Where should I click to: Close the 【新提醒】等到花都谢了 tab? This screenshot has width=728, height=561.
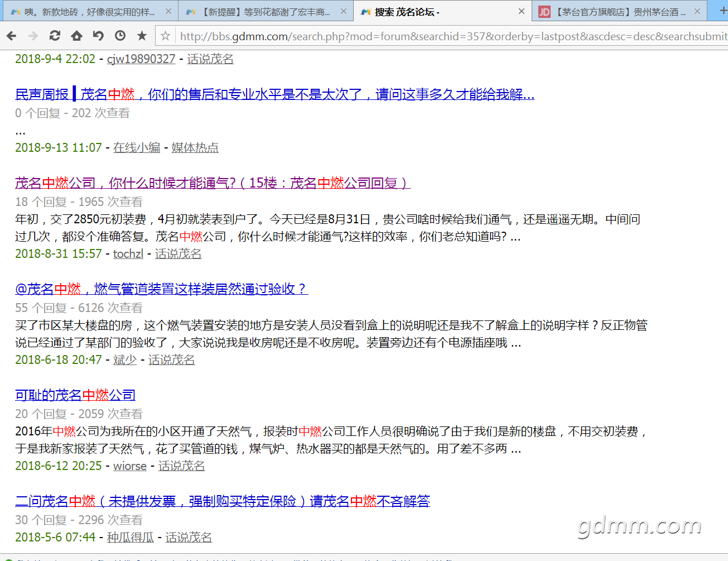[344, 11]
